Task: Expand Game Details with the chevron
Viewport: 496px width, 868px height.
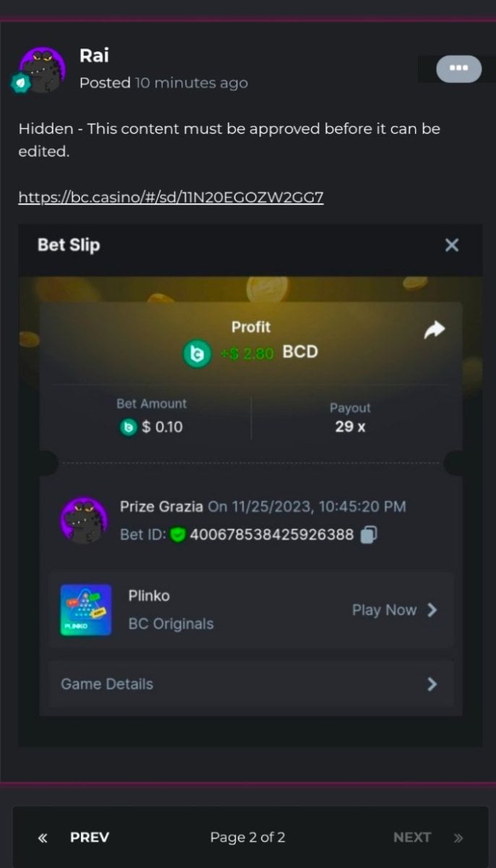Action: point(432,684)
